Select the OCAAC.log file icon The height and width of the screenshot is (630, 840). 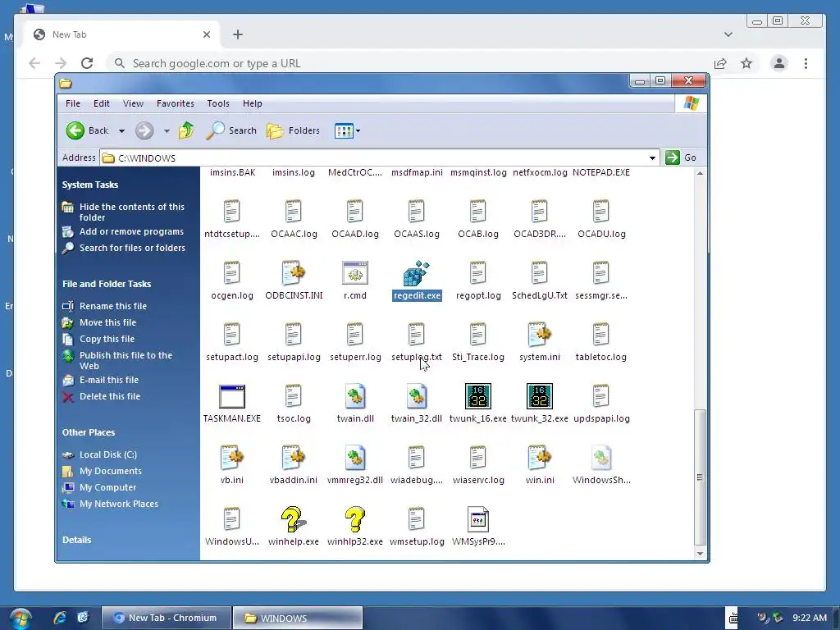[x=293, y=212]
